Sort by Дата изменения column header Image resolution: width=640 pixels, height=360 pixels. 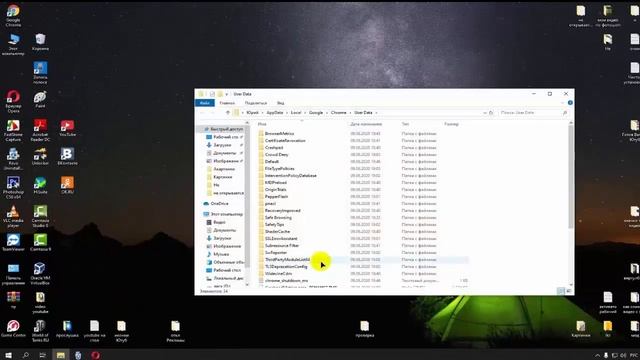click(x=366, y=124)
